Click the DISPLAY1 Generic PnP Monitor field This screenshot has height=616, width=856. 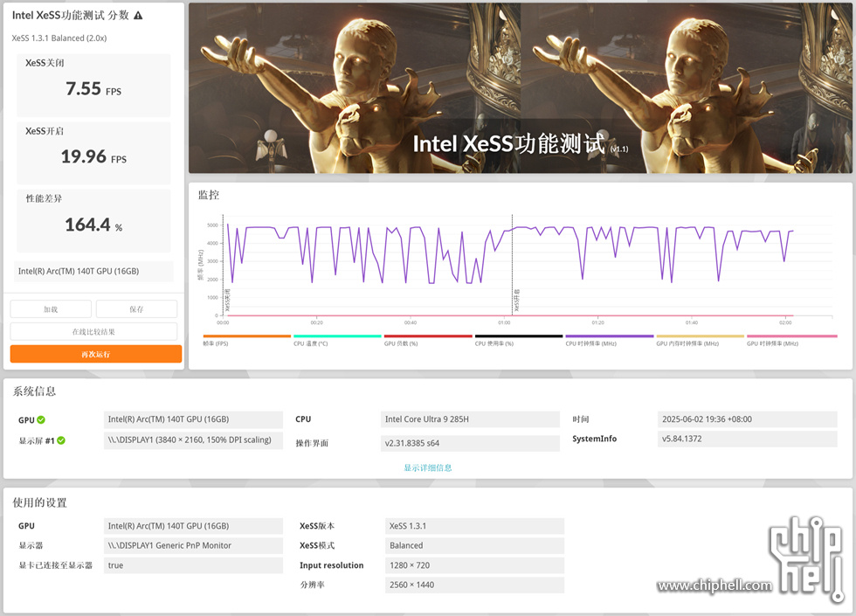193,545
